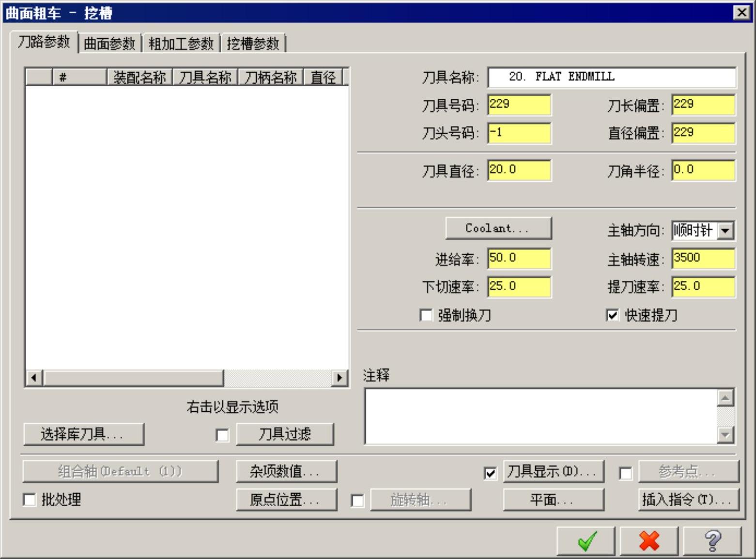This screenshot has height=559, width=756.
Task: Click the 主轴转速 field
Action: 703,259
